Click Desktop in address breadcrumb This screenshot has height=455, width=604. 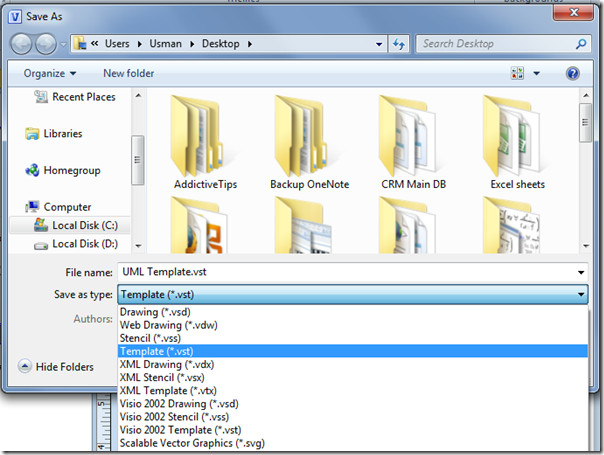pos(221,44)
